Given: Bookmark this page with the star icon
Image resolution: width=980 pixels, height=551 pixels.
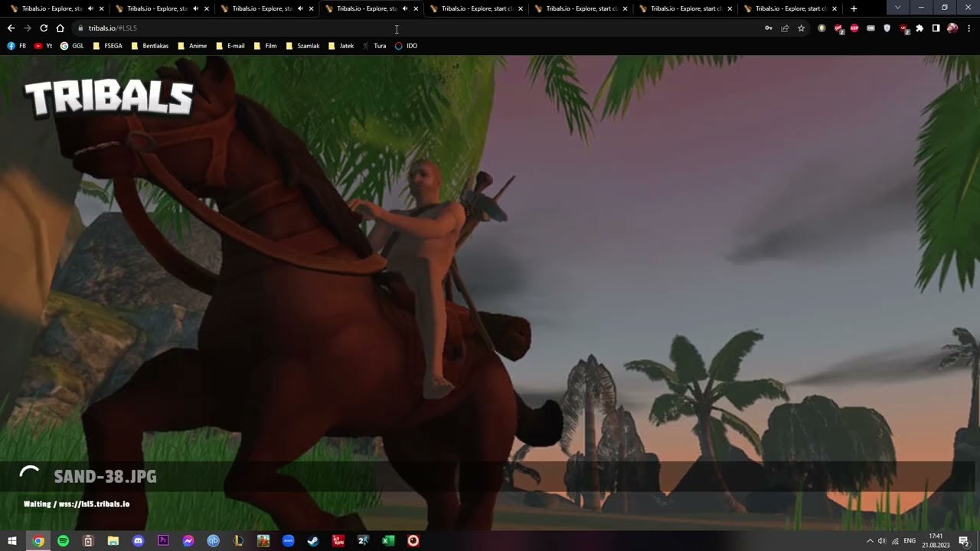Looking at the screenshot, I should click(x=801, y=28).
